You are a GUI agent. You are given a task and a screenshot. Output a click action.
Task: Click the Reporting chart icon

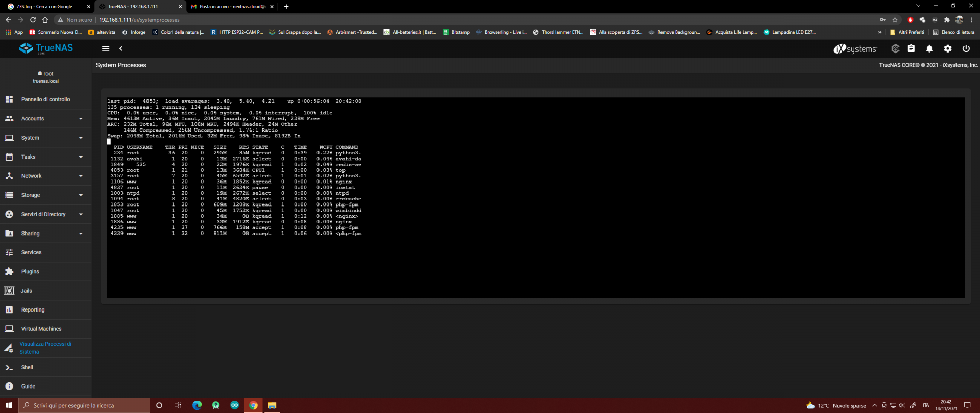(9, 309)
